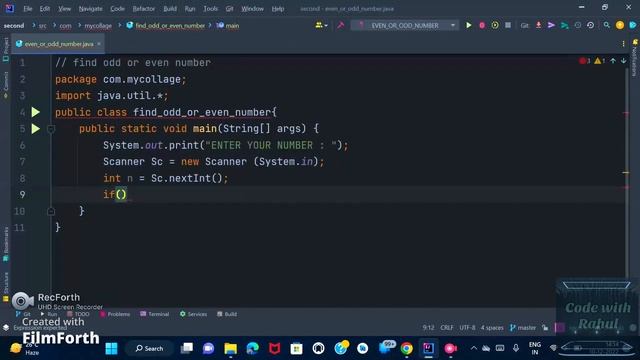Toggle fold end marker on line 10
640x360 pixels.
click(x=51, y=211)
